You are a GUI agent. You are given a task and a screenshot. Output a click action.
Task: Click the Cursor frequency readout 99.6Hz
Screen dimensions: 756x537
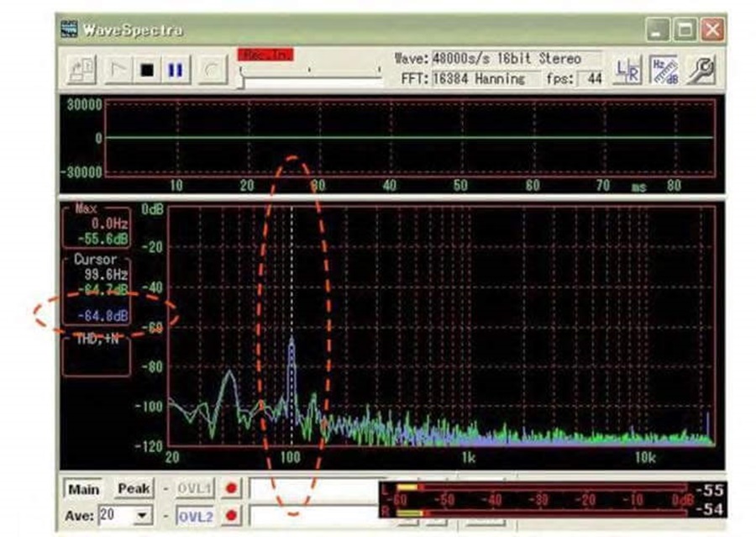(106, 275)
